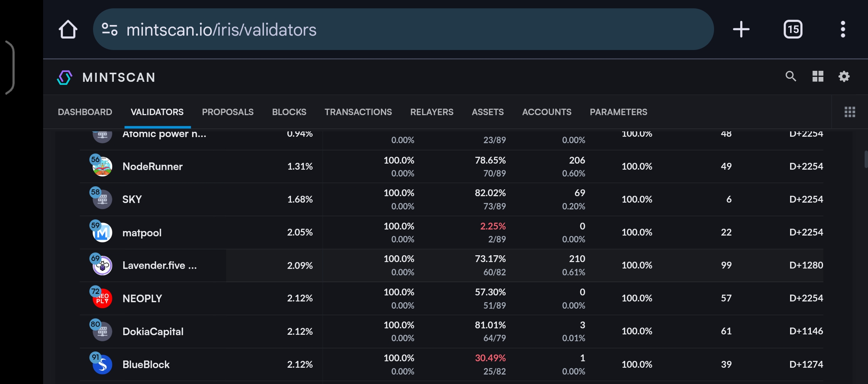Click NodeRunner's 1.31% voting power
Image resolution: width=868 pixels, height=384 pixels.
point(300,166)
